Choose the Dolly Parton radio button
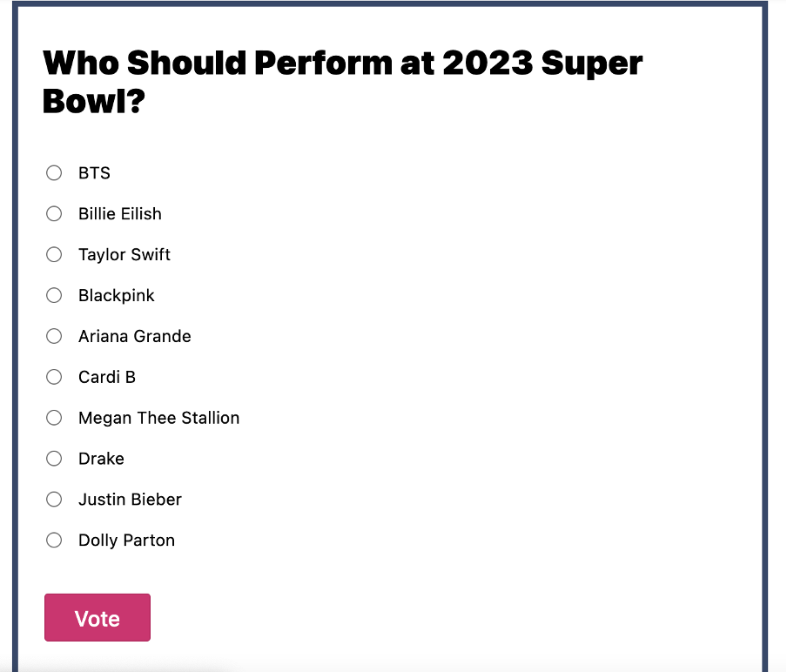Viewport: 787px width, 672px height. click(54, 541)
